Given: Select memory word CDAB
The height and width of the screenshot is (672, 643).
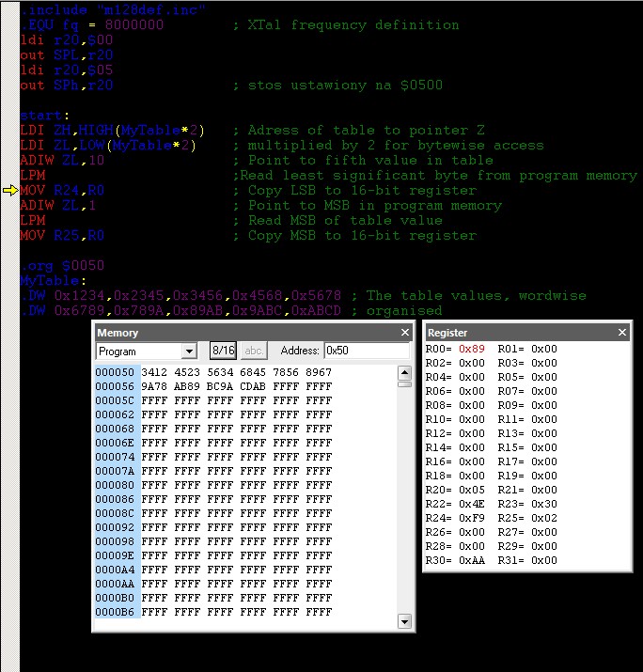Looking at the screenshot, I should [253, 386].
